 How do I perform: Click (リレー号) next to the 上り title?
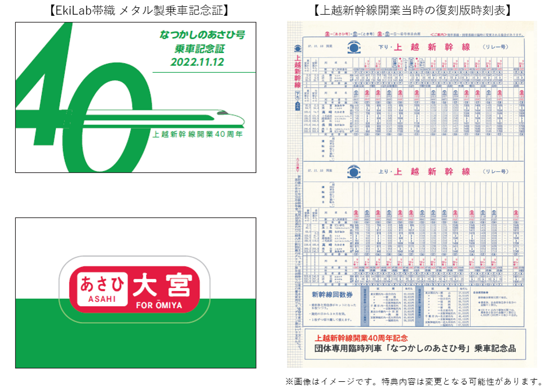click(495, 171)
